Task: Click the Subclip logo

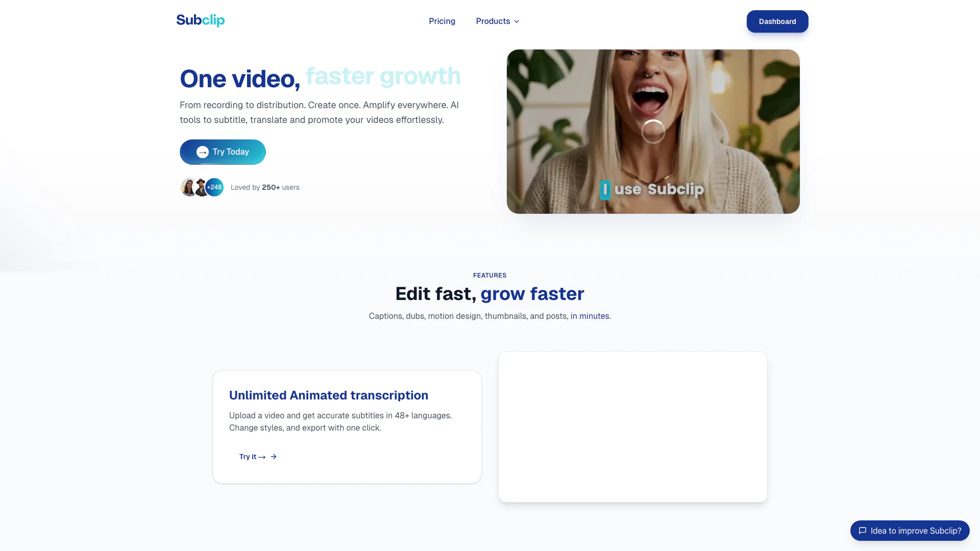Action: (200, 20)
